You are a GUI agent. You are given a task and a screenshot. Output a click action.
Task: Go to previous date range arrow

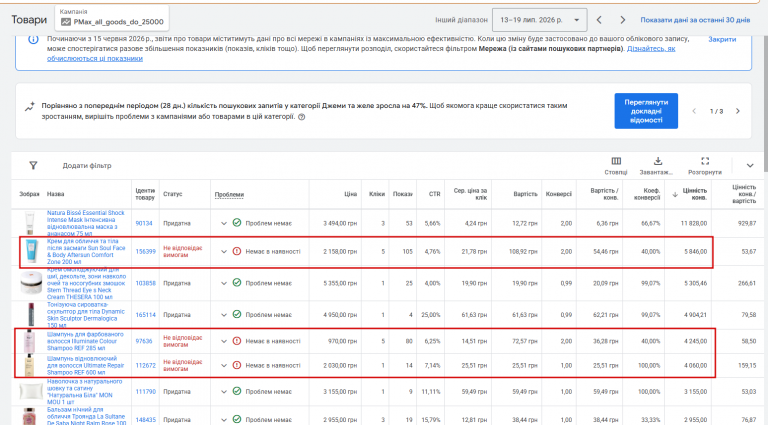coord(599,20)
